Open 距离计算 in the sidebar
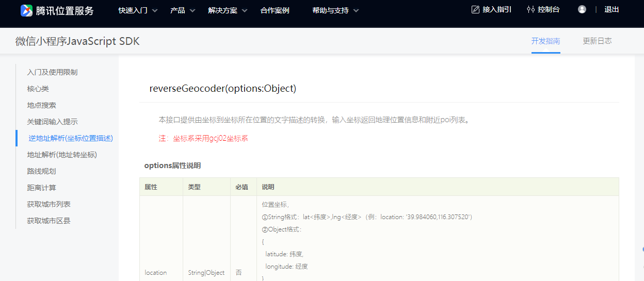The width and height of the screenshot is (644, 281). click(41, 188)
